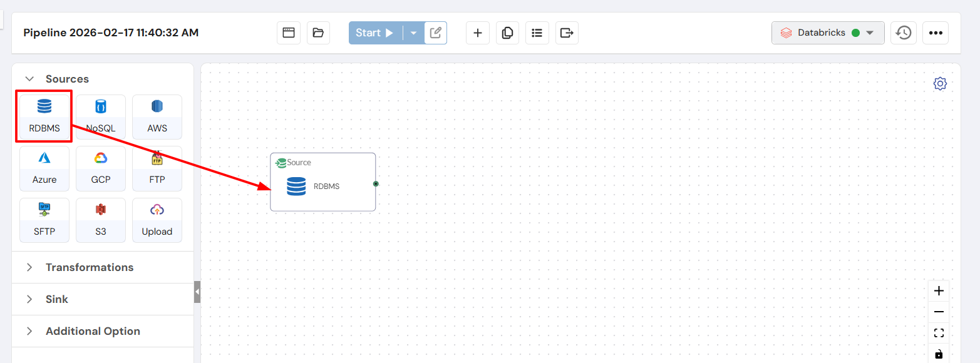This screenshot has height=363, width=980.
Task: Toggle the canvas lock icon
Action: pos(939,354)
